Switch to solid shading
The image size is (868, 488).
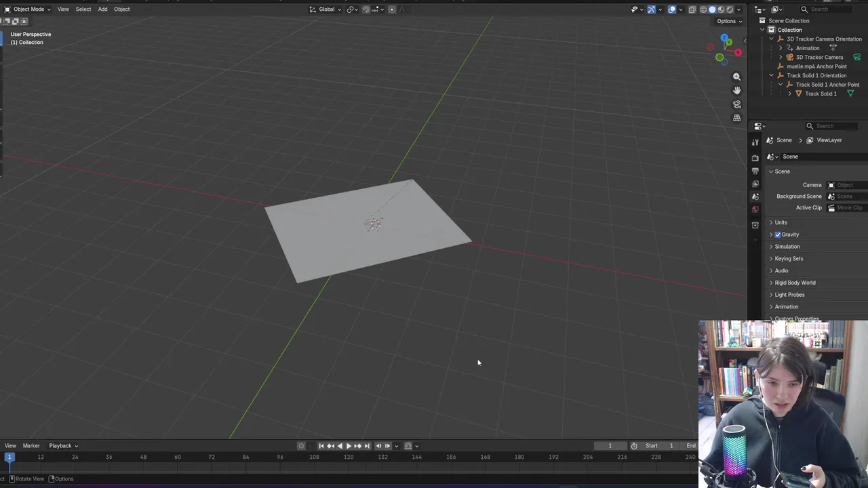pyautogui.click(x=712, y=9)
